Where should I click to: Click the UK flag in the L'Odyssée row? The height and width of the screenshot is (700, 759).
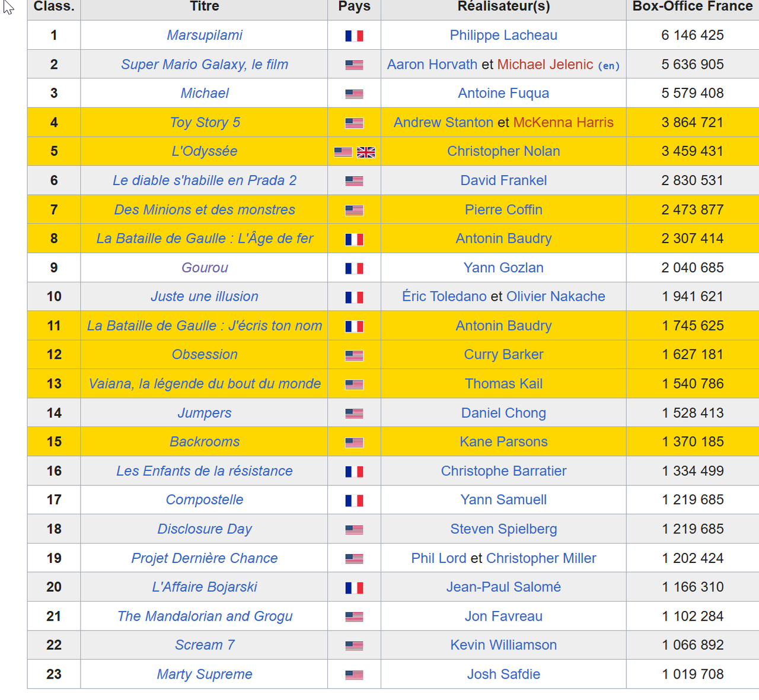point(366,152)
